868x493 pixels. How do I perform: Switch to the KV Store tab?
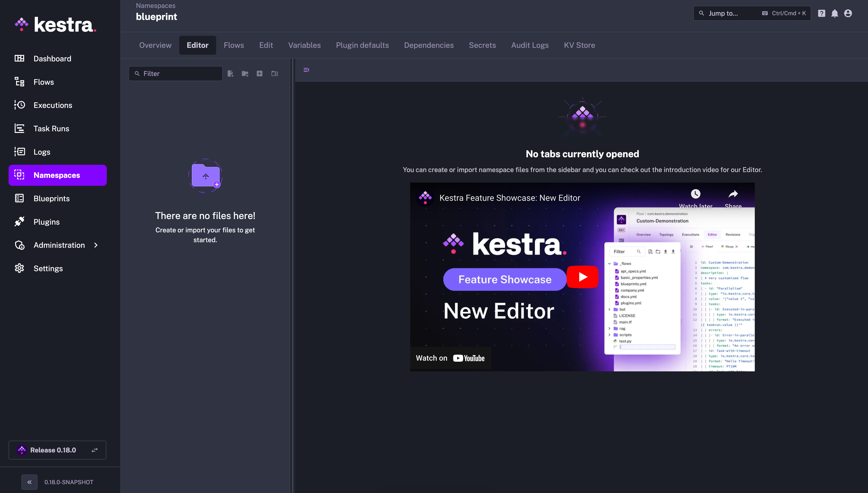(579, 45)
